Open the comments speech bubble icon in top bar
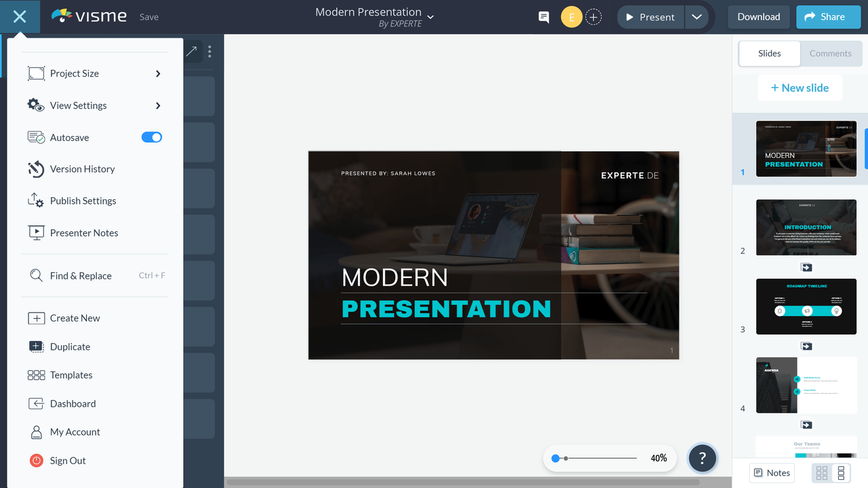868x488 pixels. [542, 16]
